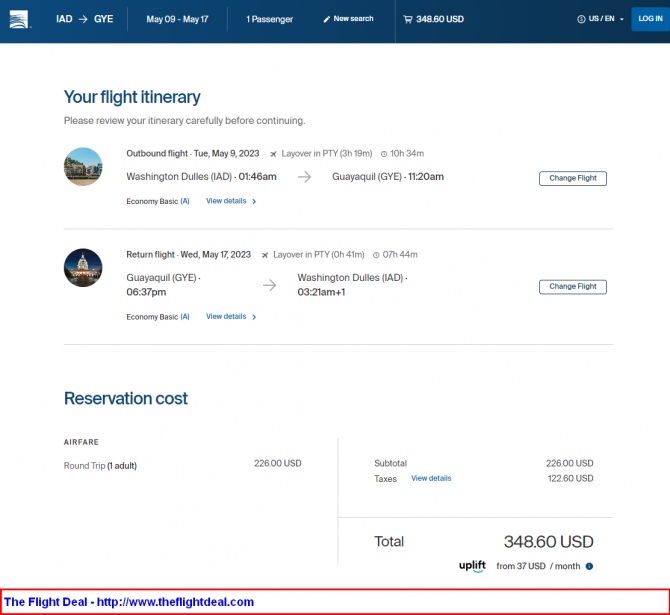The height and width of the screenshot is (615, 670).
Task: Select the IAD to GYE route in header
Action: point(85,19)
